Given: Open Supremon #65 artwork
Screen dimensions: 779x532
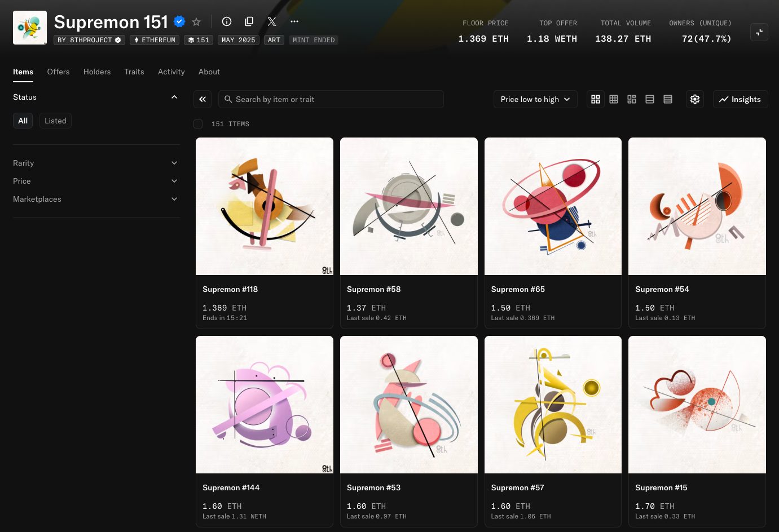Looking at the screenshot, I should 553,206.
